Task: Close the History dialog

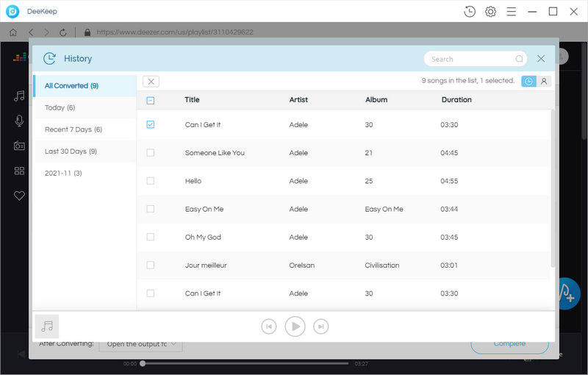Action: coord(541,59)
